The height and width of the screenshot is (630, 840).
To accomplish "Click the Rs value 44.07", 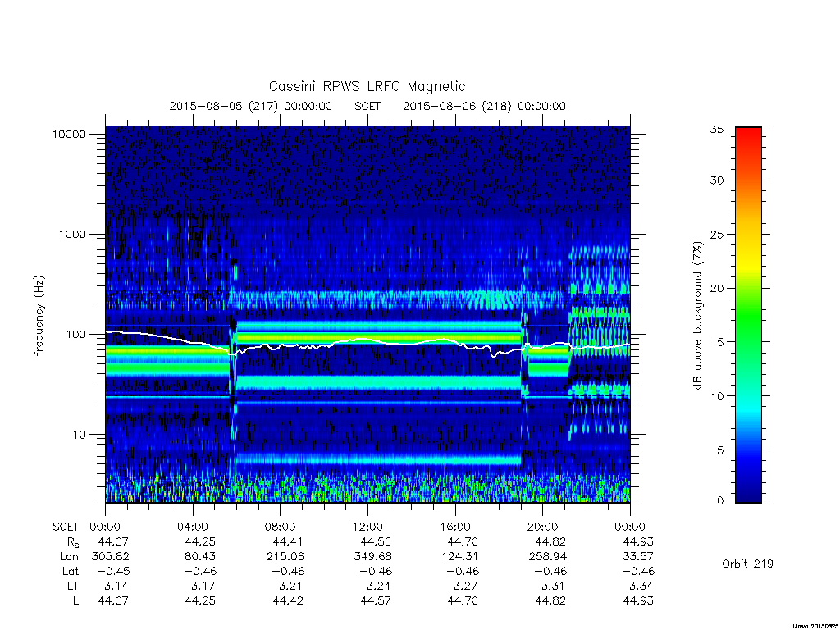I will click(x=113, y=541).
